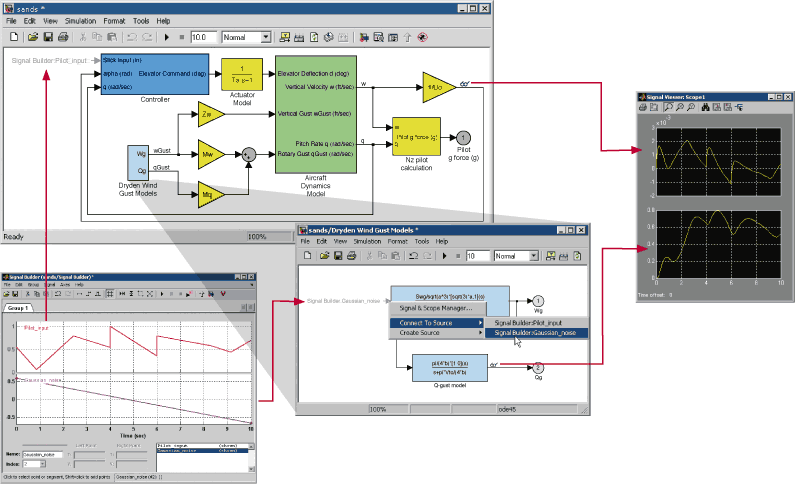Open Normal mode dropdown in Dryden window
The image size is (795, 484).
tap(533, 256)
